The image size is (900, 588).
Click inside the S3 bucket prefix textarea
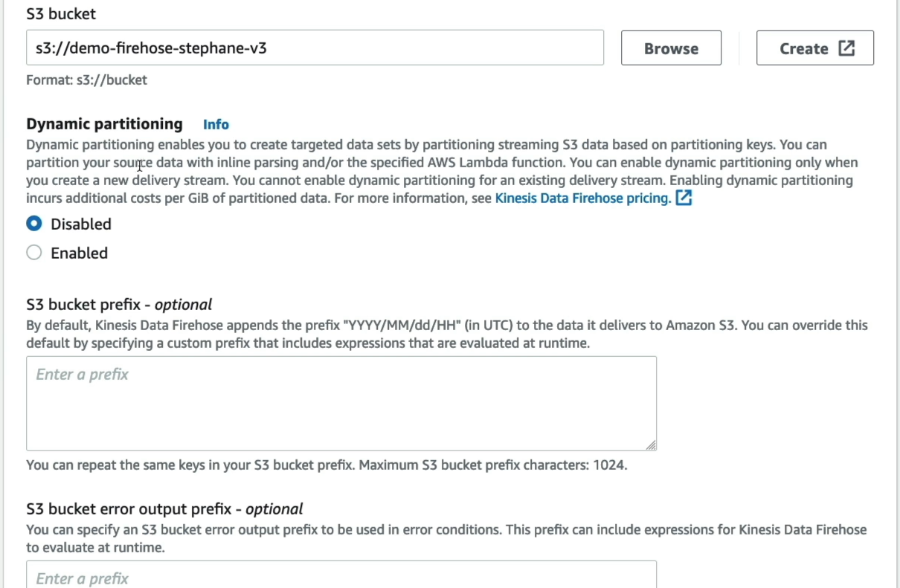point(341,403)
